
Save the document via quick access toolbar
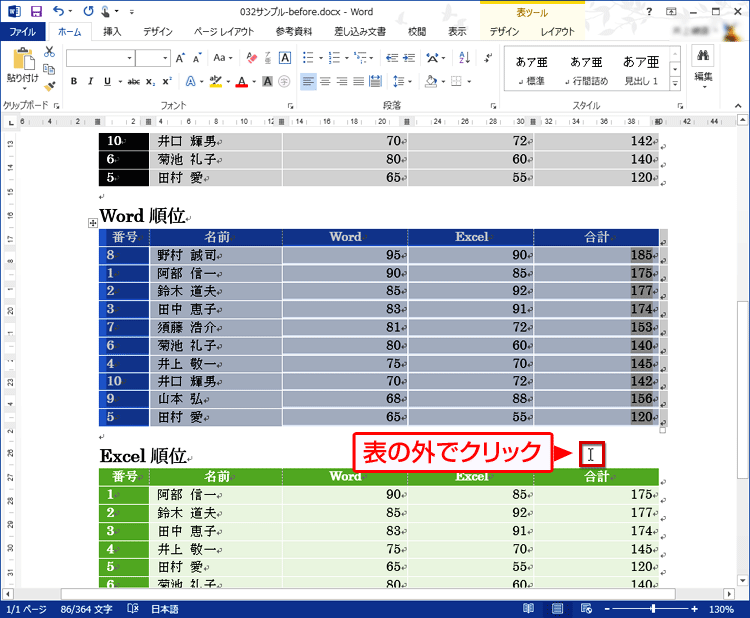(36, 11)
